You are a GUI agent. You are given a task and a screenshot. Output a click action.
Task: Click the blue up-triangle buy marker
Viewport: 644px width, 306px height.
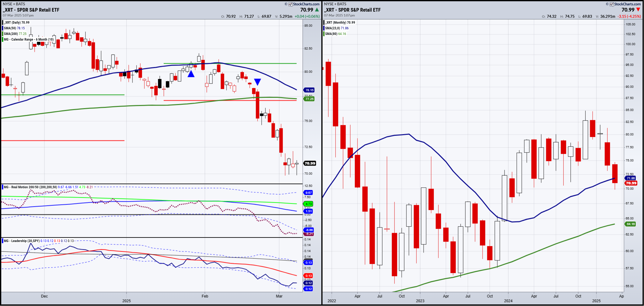(x=191, y=74)
